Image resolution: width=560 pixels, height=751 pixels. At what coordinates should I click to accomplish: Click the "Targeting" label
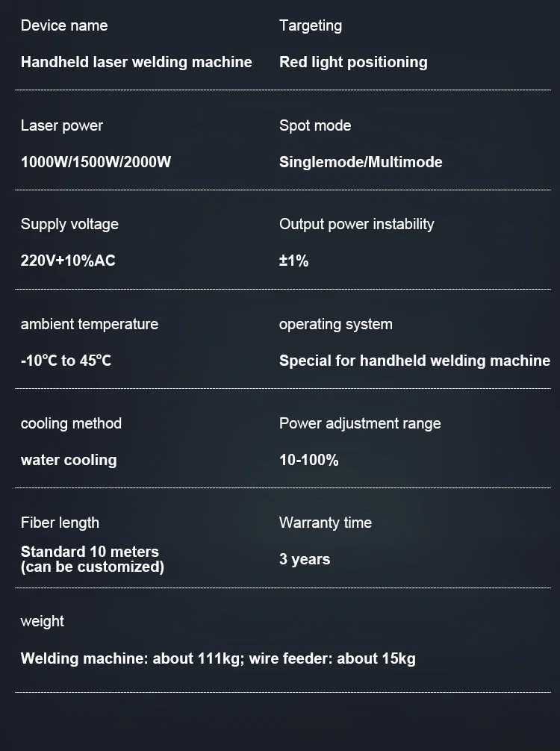[x=311, y=25]
